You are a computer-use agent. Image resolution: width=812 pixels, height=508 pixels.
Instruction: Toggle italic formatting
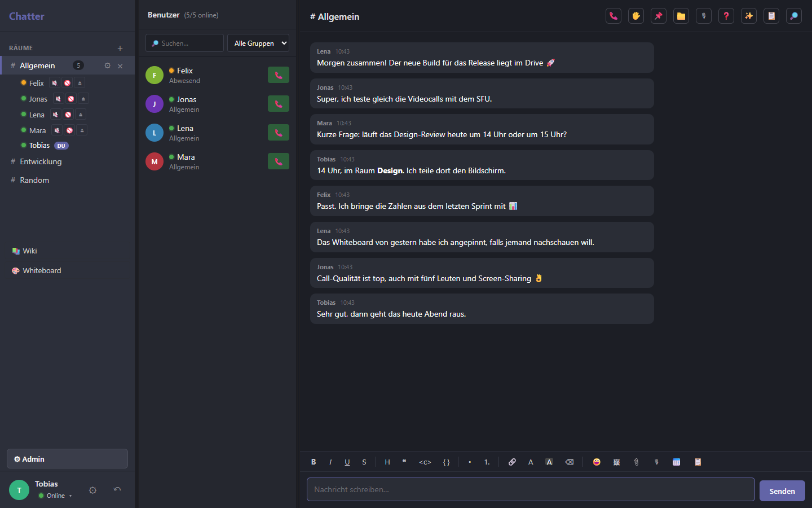click(330, 462)
